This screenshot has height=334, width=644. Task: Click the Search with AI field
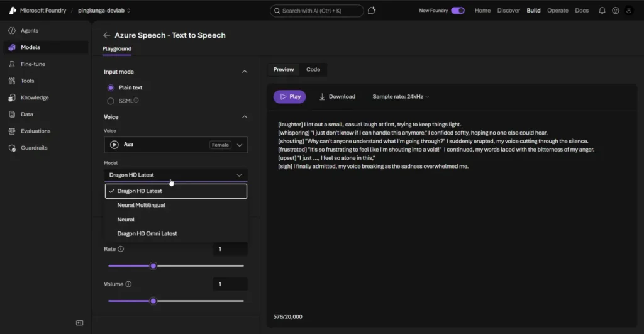coord(317,11)
